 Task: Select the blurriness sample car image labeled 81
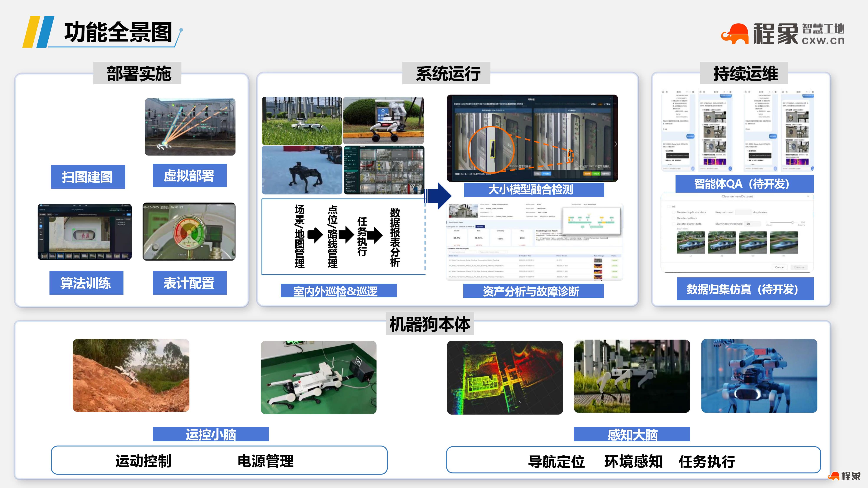tap(784, 242)
